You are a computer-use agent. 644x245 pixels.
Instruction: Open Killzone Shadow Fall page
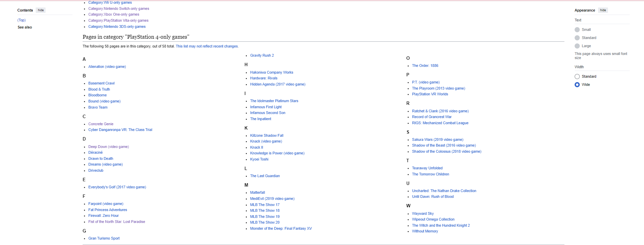coord(267,135)
